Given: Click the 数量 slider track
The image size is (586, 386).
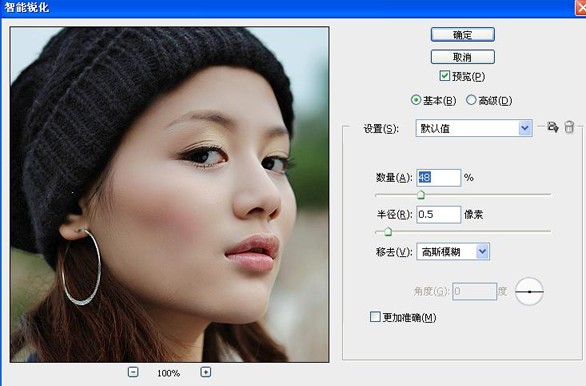Looking at the screenshot, I should tap(463, 195).
